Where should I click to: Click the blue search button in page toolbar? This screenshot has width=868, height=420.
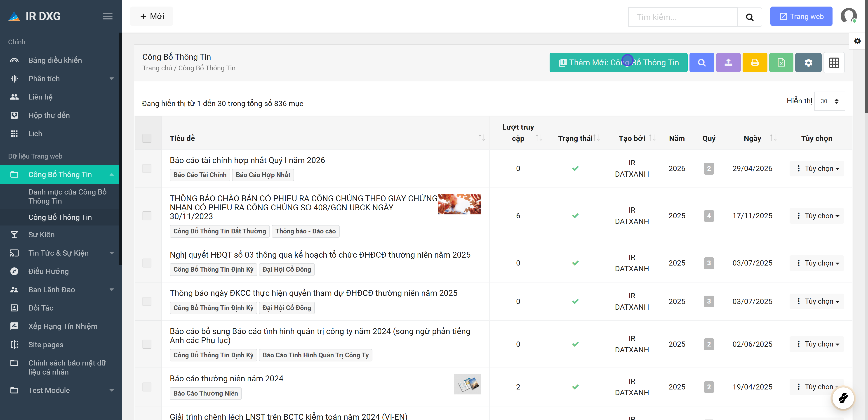click(701, 62)
